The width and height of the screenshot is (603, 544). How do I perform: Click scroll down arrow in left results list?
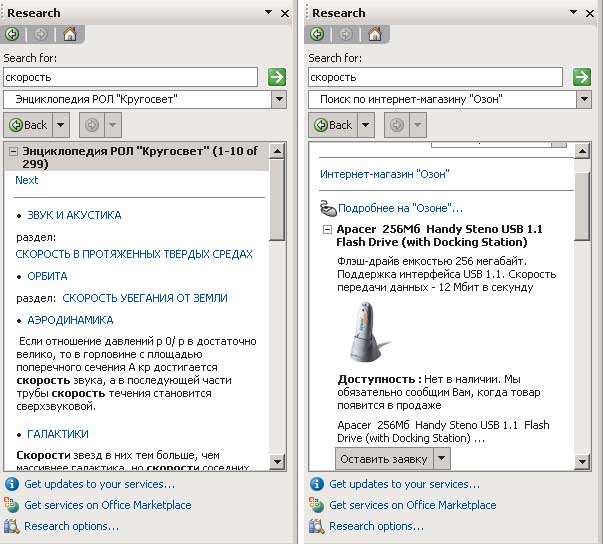tap(277, 461)
